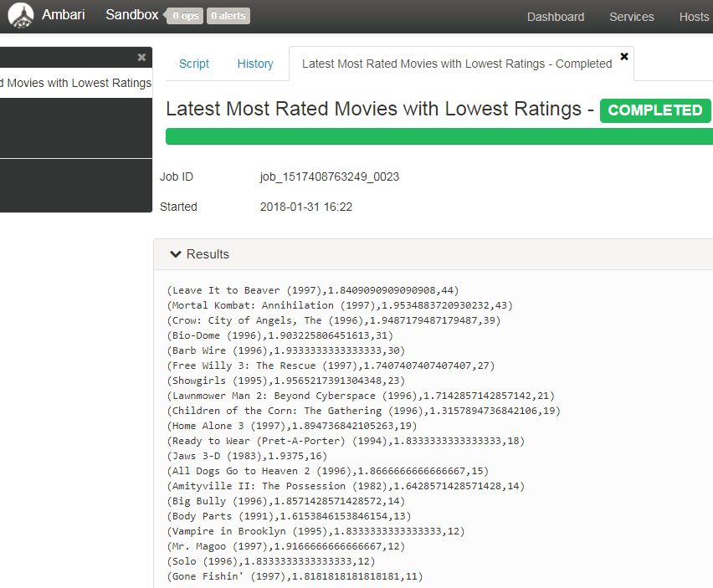The width and height of the screenshot is (713, 588).
Task: Click the Ready to Wear result row
Action: pos(346,441)
